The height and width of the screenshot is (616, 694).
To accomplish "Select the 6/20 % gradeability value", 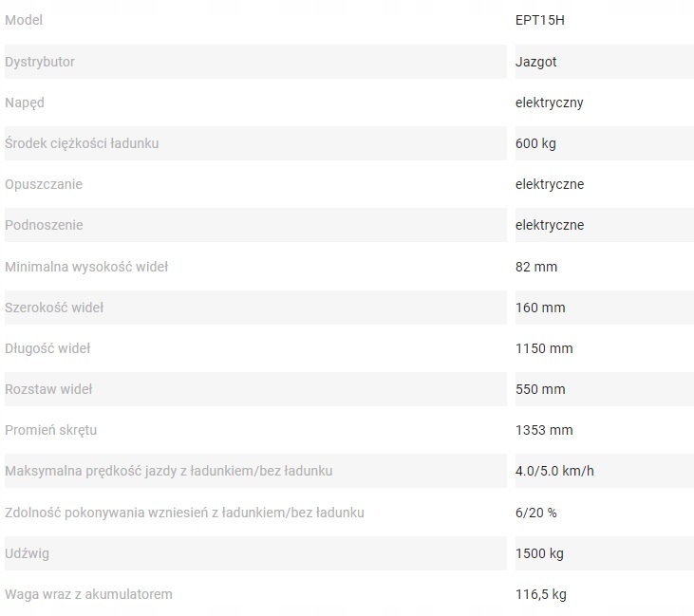I will pyautogui.click(x=536, y=513).
